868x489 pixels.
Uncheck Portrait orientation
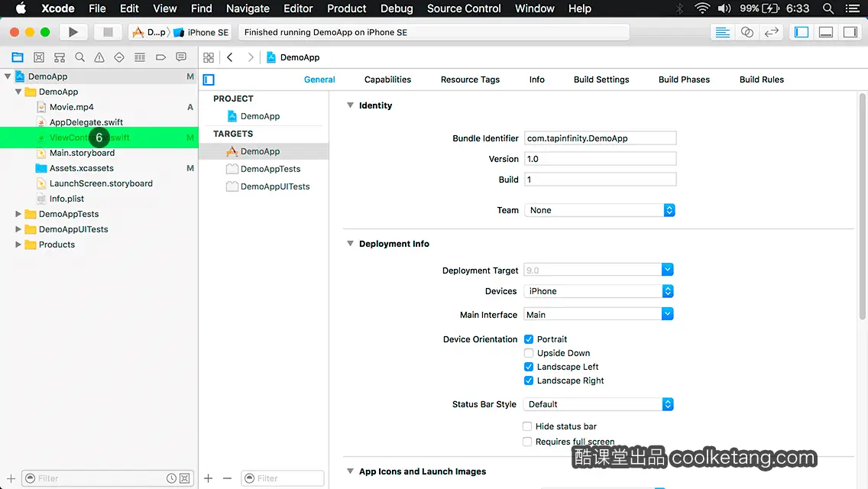[x=529, y=339]
